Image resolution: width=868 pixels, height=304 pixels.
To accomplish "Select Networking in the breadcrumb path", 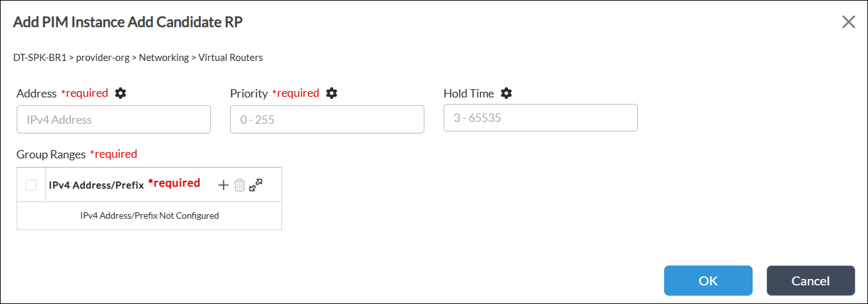I will pyautogui.click(x=163, y=57).
